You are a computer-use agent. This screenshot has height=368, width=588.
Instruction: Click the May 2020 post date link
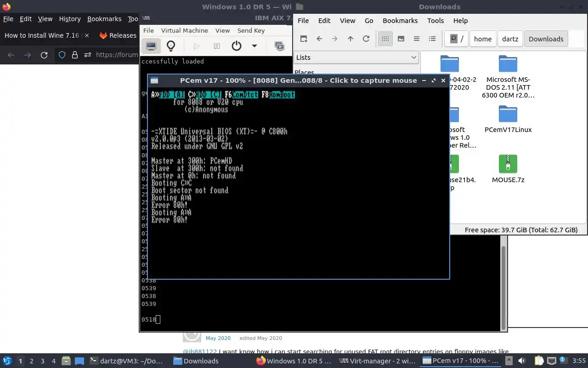pyautogui.click(x=218, y=338)
